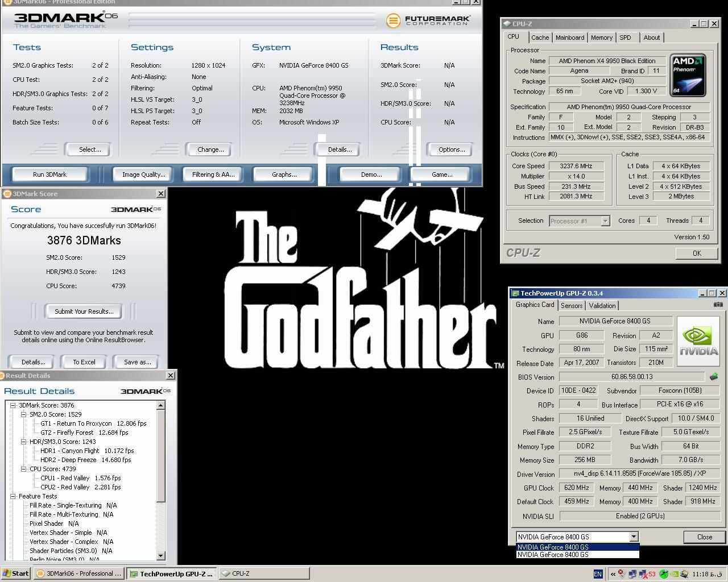Click the GPU-Z Name field
Screen dimensions: 728x582
click(x=615, y=321)
